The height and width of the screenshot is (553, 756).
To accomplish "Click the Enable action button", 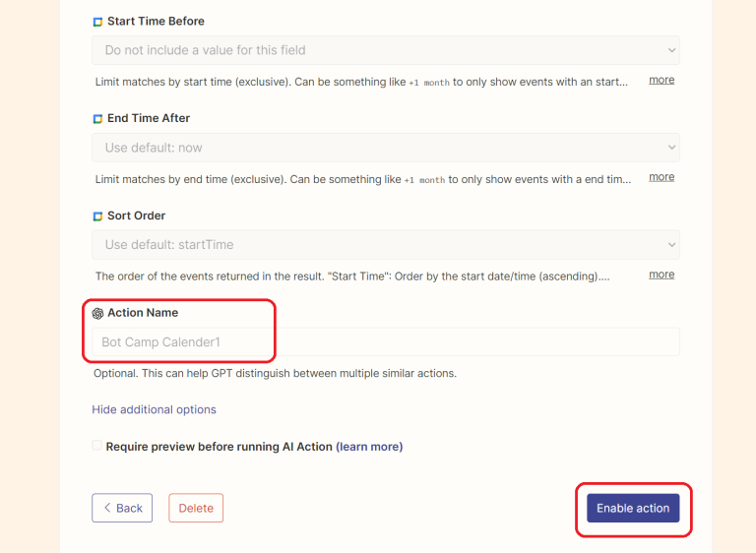I will point(633,508).
